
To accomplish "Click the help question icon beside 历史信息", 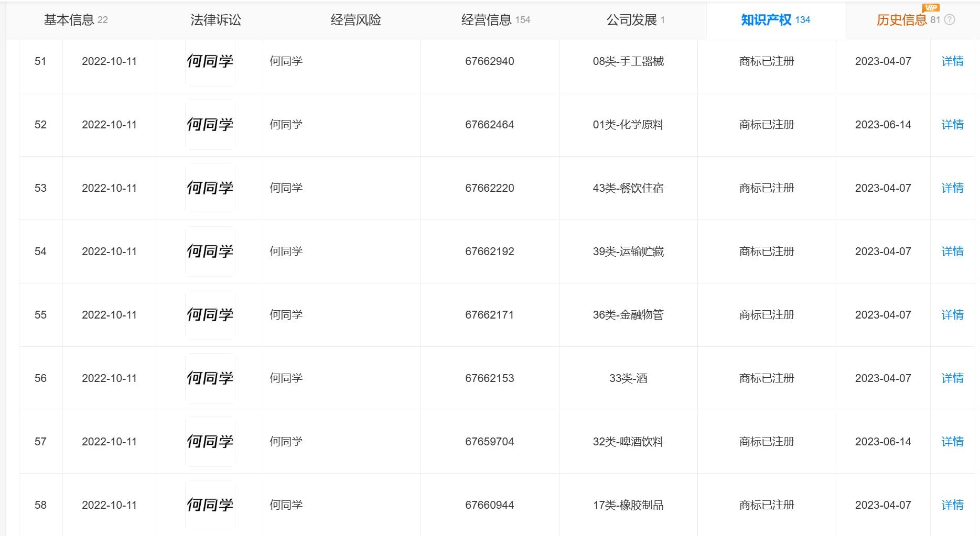I will click(x=950, y=20).
